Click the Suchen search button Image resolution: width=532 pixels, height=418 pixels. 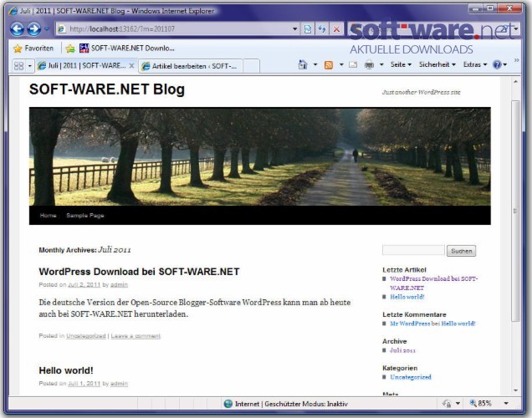pyautogui.click(x=462, y=251)
